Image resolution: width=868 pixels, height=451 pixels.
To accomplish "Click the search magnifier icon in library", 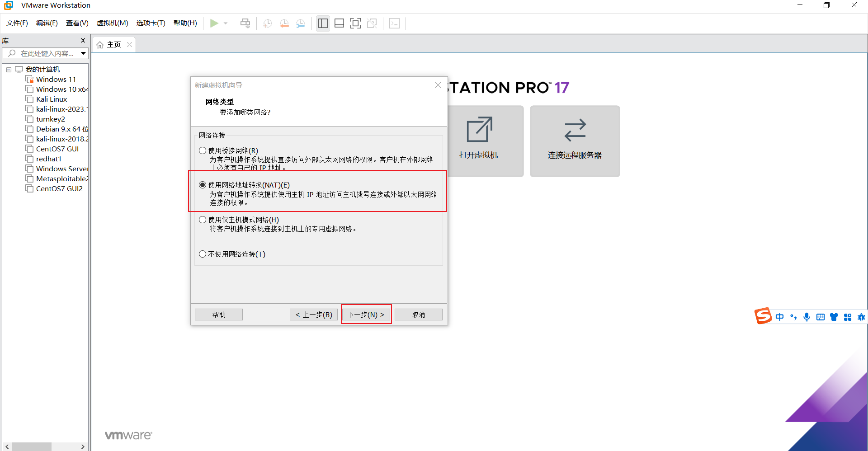I will pyautogui.click(x=12, y=53).
